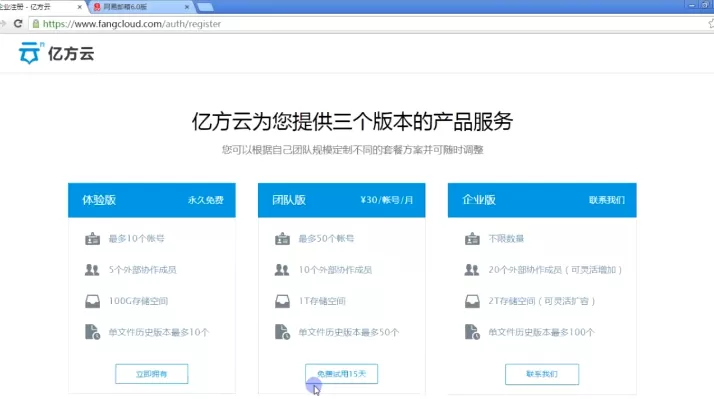Viewport: 714px width, 399px height.
Task: Click the account icon beside 最多50个帐号
Action: (x=282, y=239)
